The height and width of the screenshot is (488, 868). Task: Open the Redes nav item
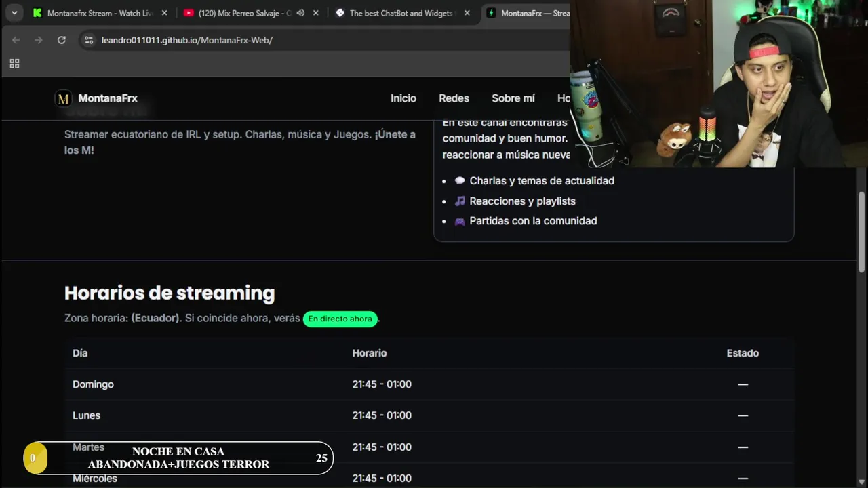454,98
